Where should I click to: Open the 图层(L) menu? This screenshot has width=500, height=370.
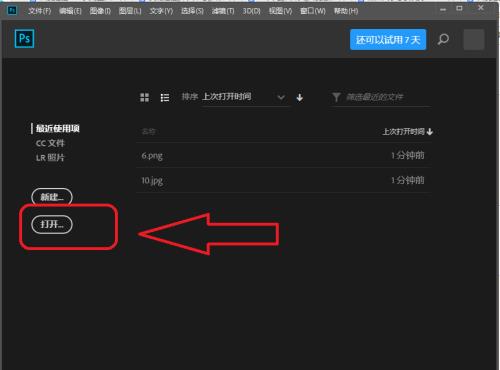coord(130,11)
